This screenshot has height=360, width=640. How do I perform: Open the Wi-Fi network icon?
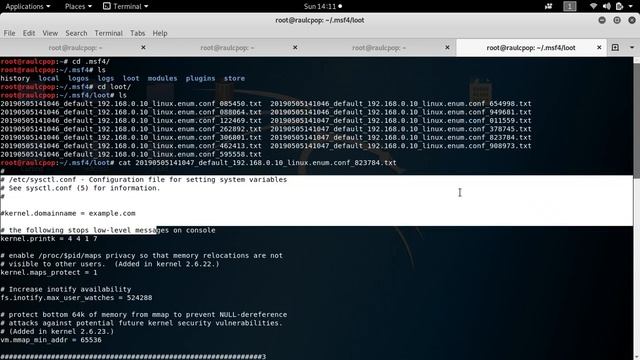593,6
